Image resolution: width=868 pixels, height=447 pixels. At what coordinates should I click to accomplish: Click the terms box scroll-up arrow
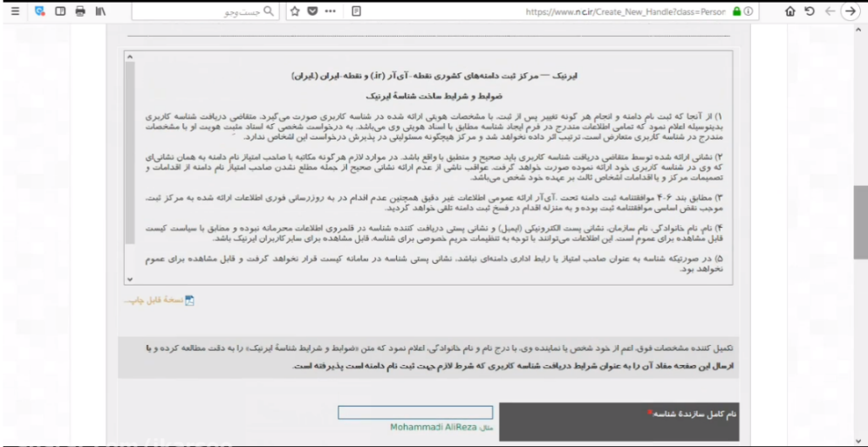click(x=129, y=57)
